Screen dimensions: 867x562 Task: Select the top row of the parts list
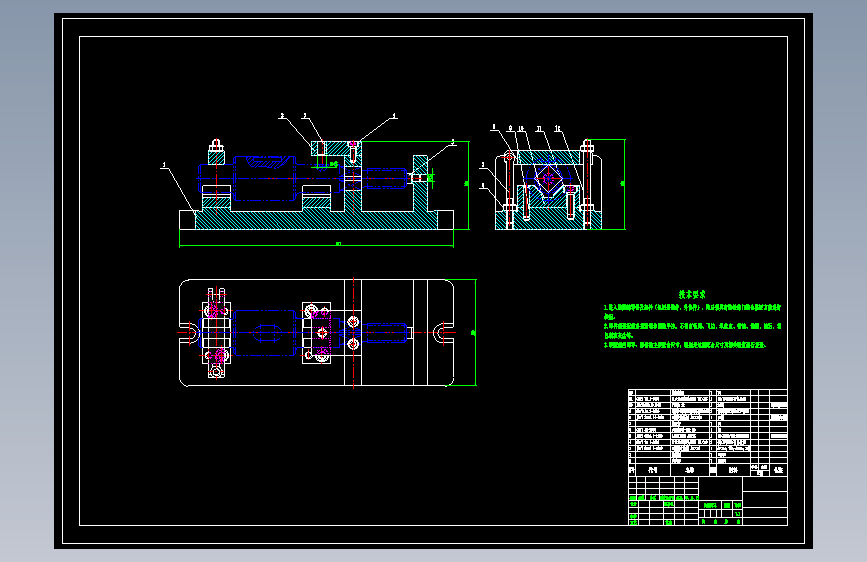pos(708,392)
